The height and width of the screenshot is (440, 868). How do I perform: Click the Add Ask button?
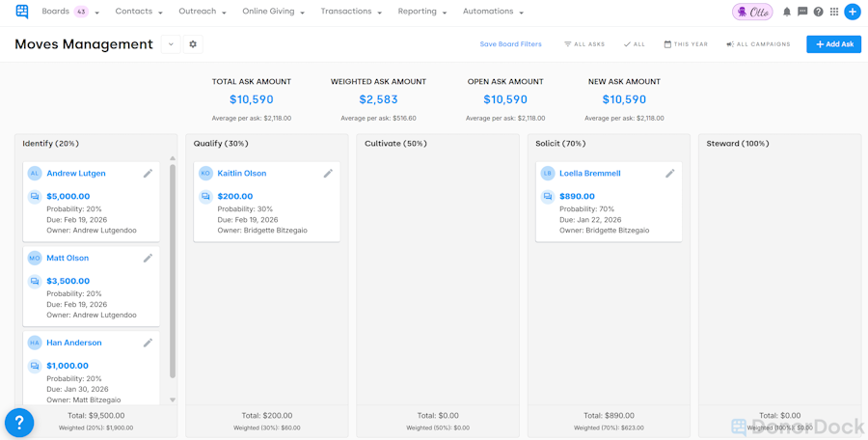[833, 44]
